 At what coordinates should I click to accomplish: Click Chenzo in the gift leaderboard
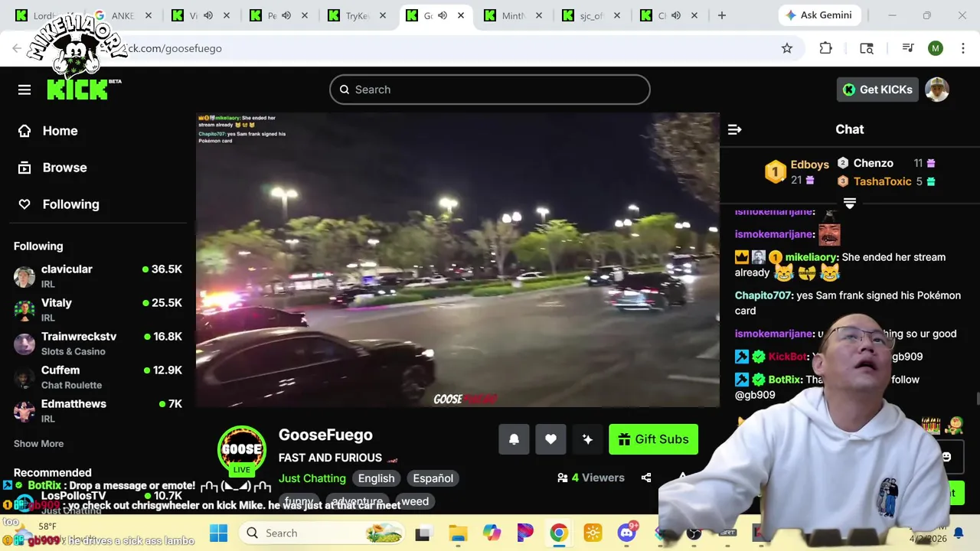[x=873, y=163]
